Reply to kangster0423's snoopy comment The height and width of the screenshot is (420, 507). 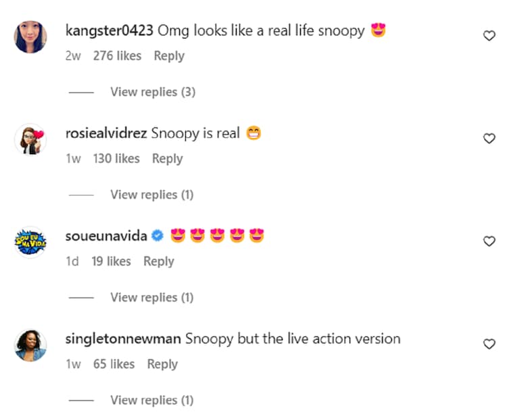point(169,56)
